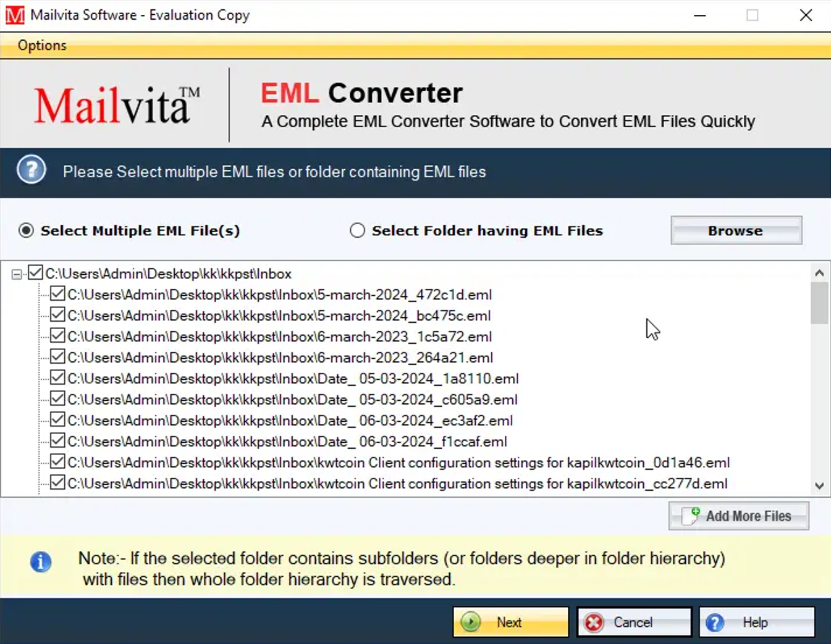
Task: Click the Browse button
Action: (736, 230)
